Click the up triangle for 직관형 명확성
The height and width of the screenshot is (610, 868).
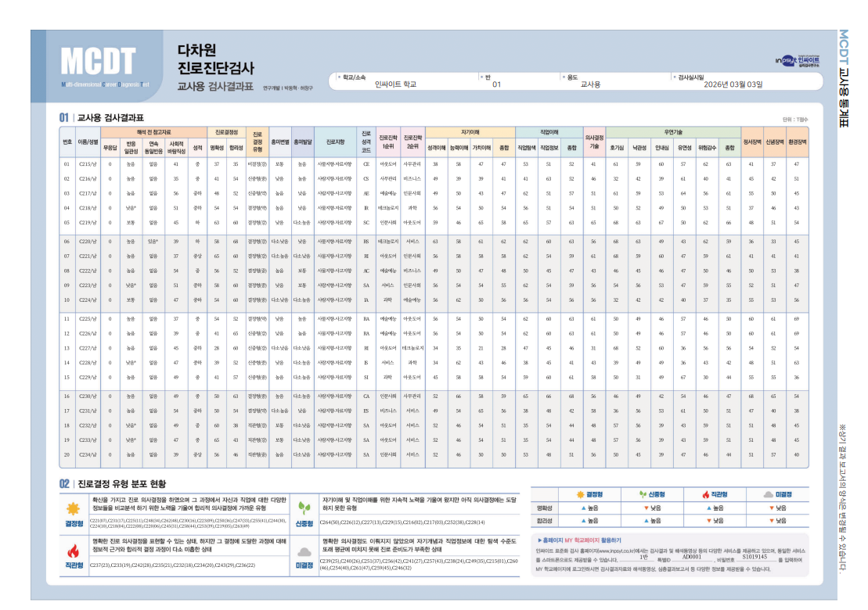pos(708,508)
